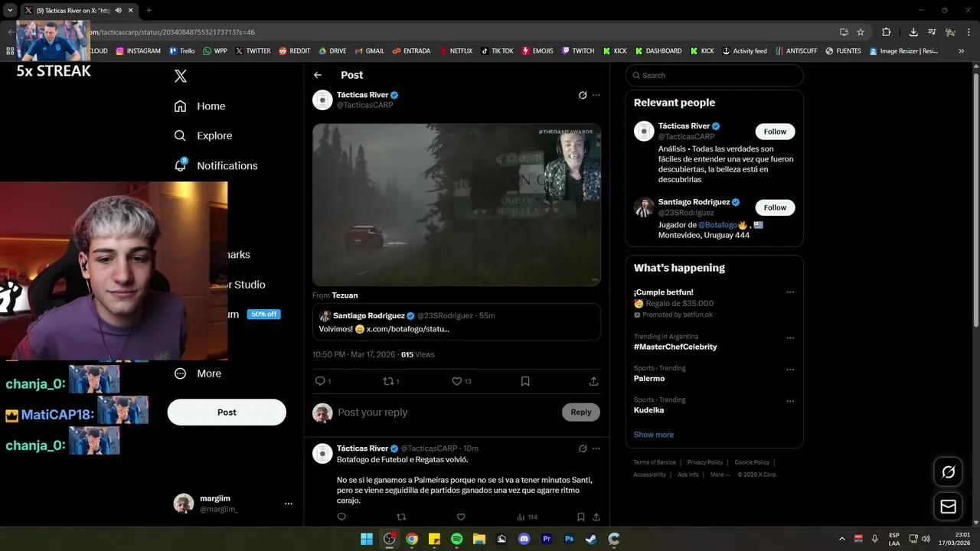Click the white Post button
The width and height of the screenshot is (980, 551).
coord(227,412)
